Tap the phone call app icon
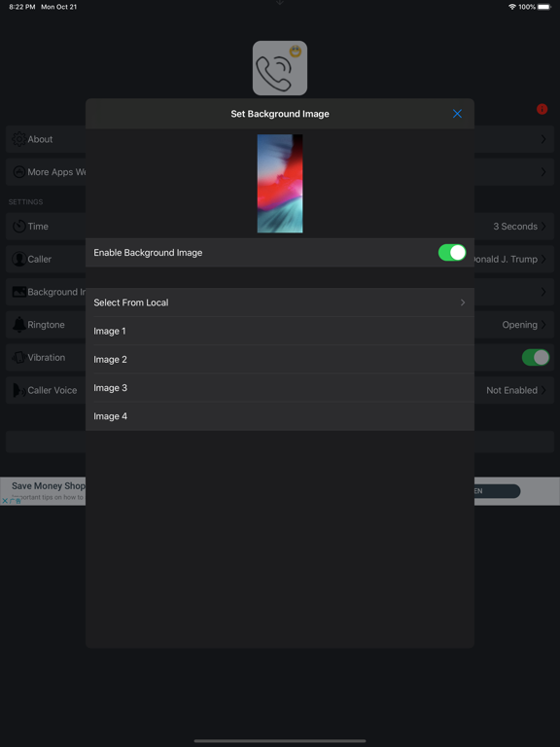This screenshot has height=747, width=560. pyautogui.click(x=280, y=68)
